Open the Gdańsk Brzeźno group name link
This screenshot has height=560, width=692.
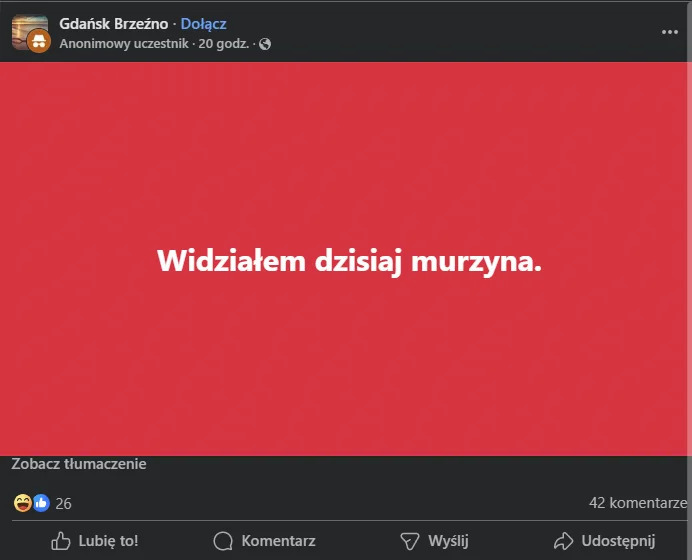click(113, 23)
